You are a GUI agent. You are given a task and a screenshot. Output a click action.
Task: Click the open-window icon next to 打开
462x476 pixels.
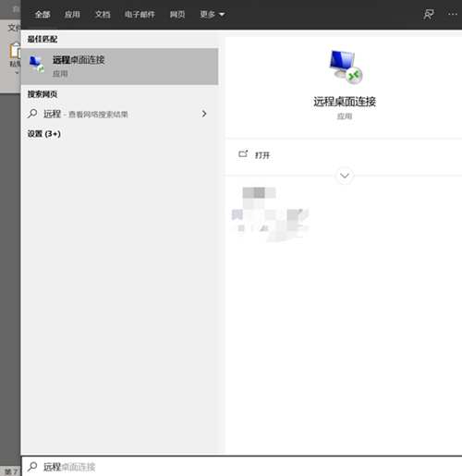(x=243, y=153)
